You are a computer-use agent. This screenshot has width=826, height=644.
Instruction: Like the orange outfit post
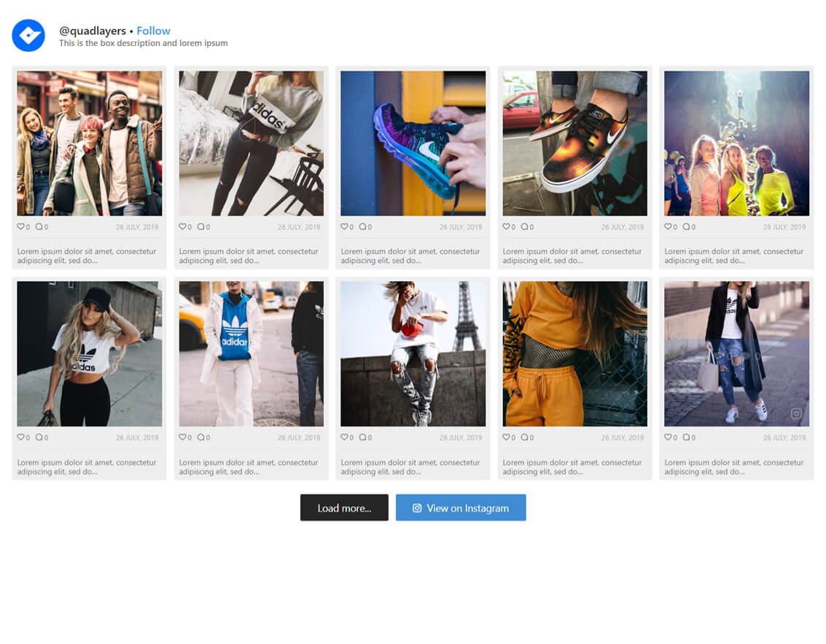click(506, 437)
